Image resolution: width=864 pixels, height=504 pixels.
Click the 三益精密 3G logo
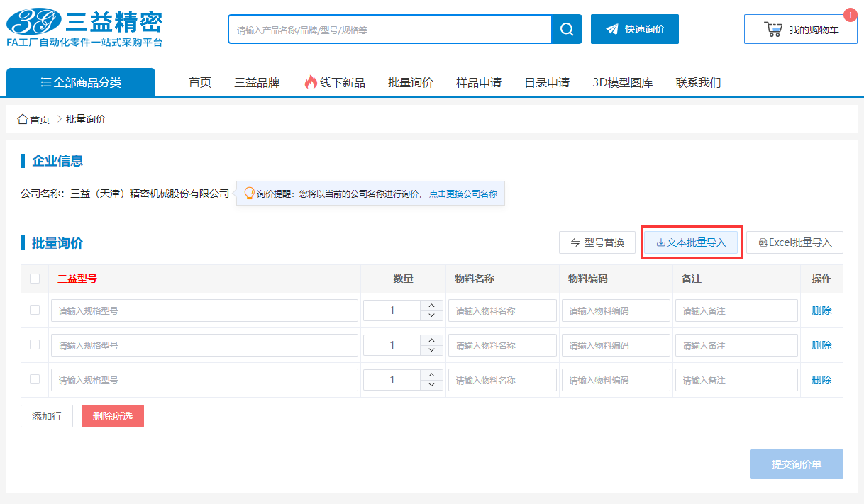84,28
